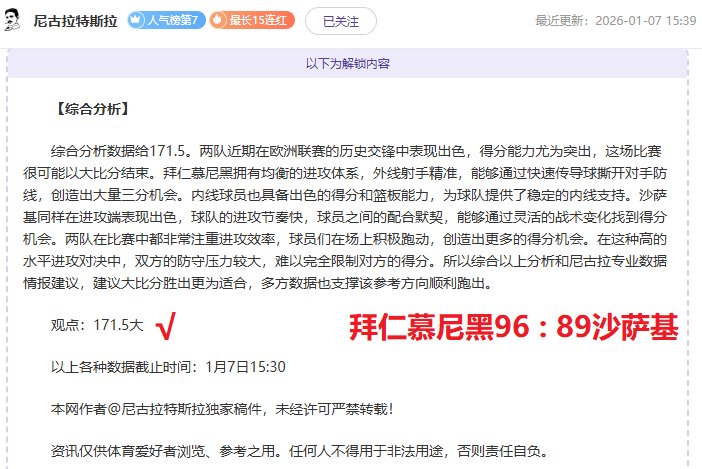The image size is (702, 469).
Task: Click the flame icon in streak badge
Action: [220, 20]
